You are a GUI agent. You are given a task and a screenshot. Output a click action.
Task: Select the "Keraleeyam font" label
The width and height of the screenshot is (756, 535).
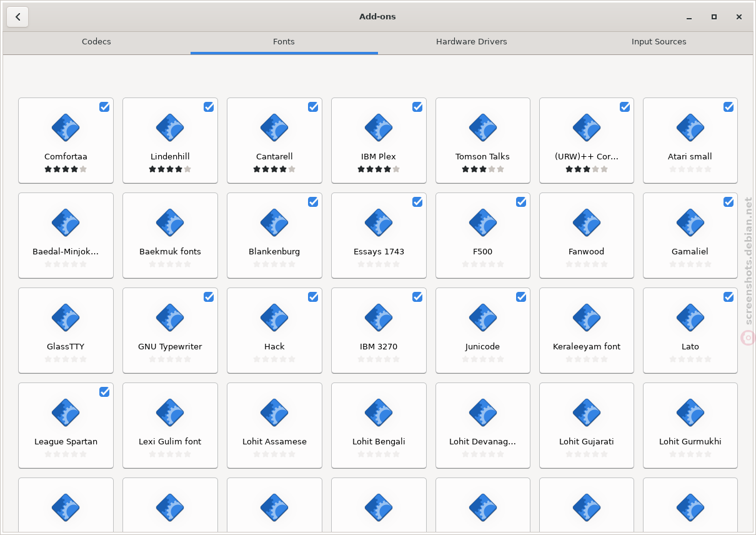pyautogui.click(x=587, y=347)
